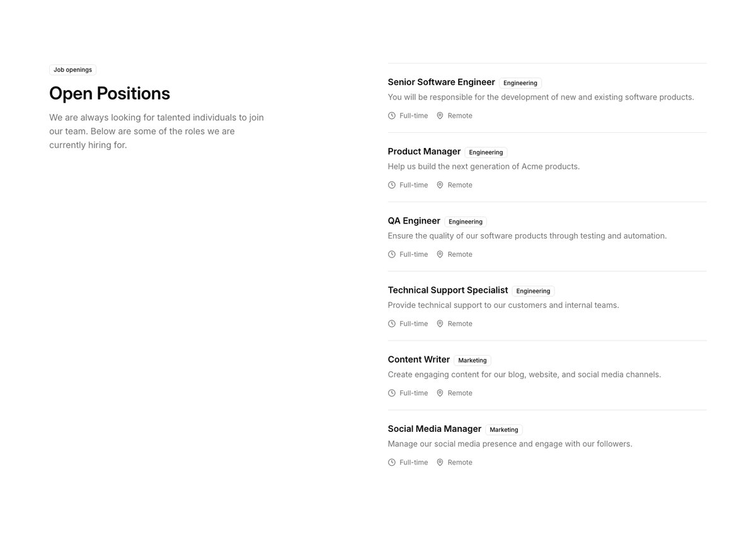The image size is (756, 542).
Task: Click the Job openings badge
Action: (x=72, y=70)
